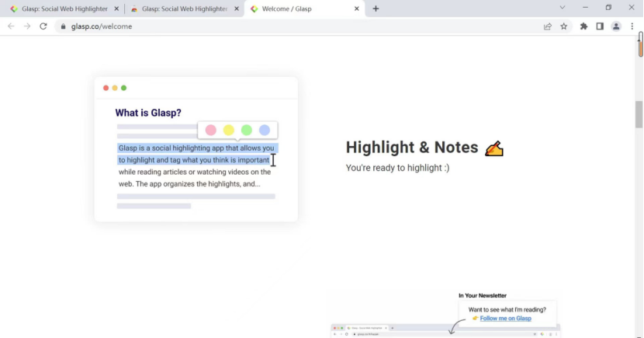
Task: Pick the green highlight color
Action: 247,131
